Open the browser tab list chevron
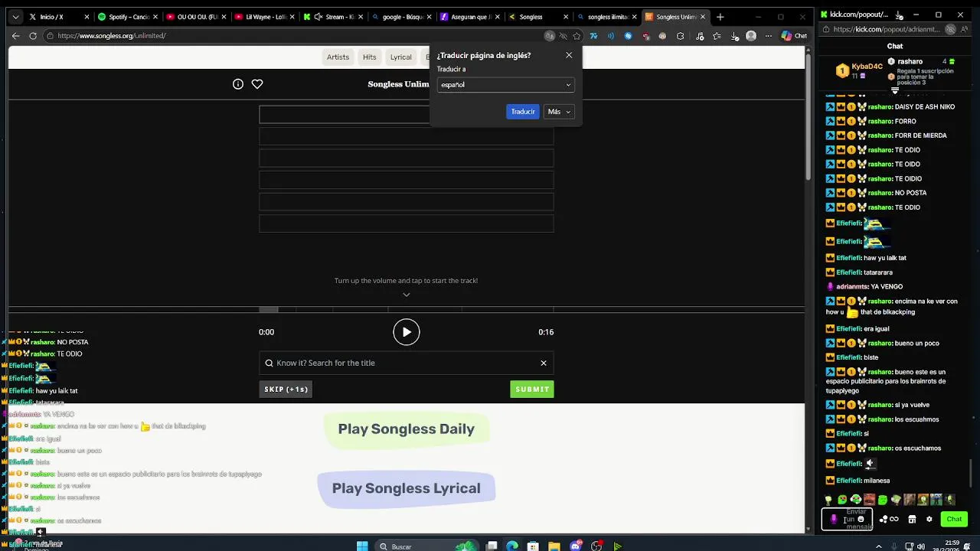The height and width of the screenshot is (551, 980). (15, 17)
